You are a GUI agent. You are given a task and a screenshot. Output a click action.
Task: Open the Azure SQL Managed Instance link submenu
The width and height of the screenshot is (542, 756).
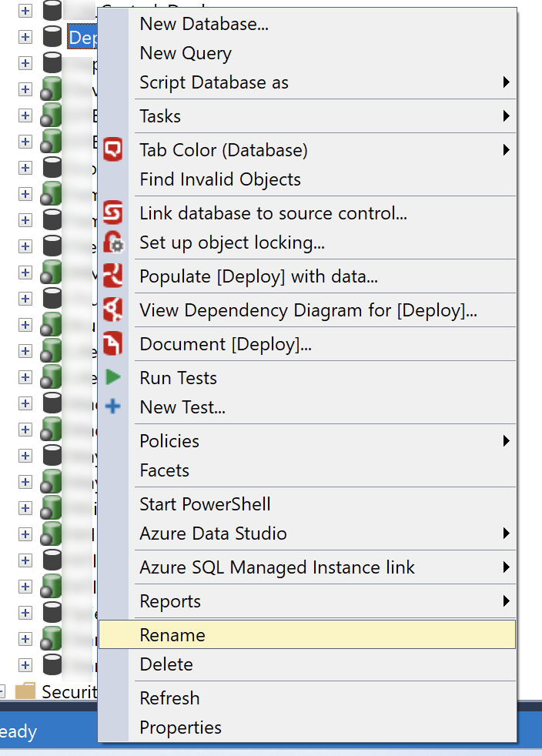277,567
